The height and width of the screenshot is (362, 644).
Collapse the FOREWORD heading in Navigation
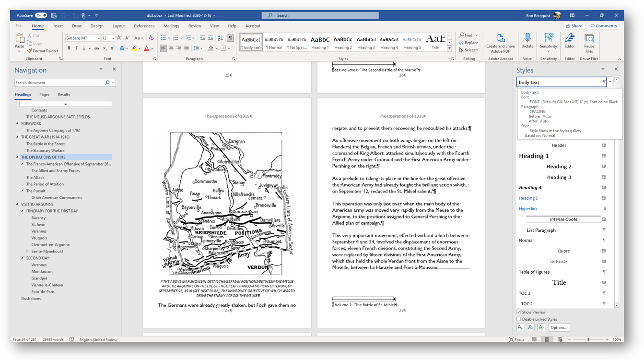(16, 123)
